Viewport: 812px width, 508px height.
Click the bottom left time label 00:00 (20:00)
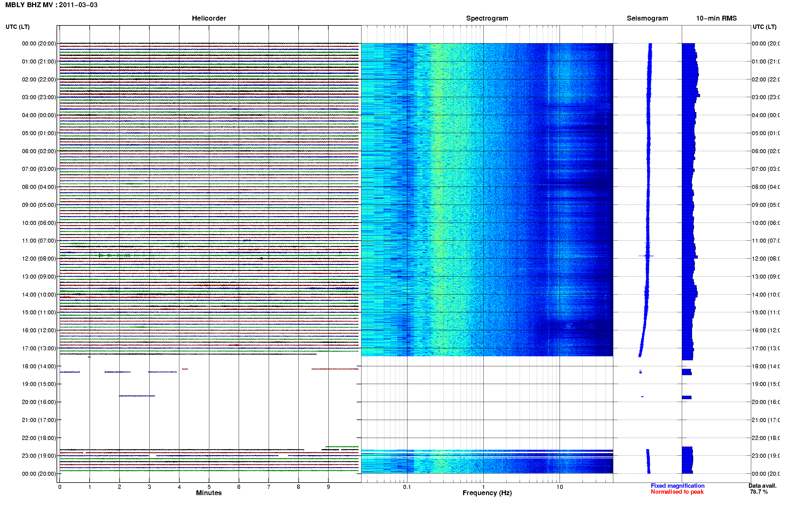point(39,474)
